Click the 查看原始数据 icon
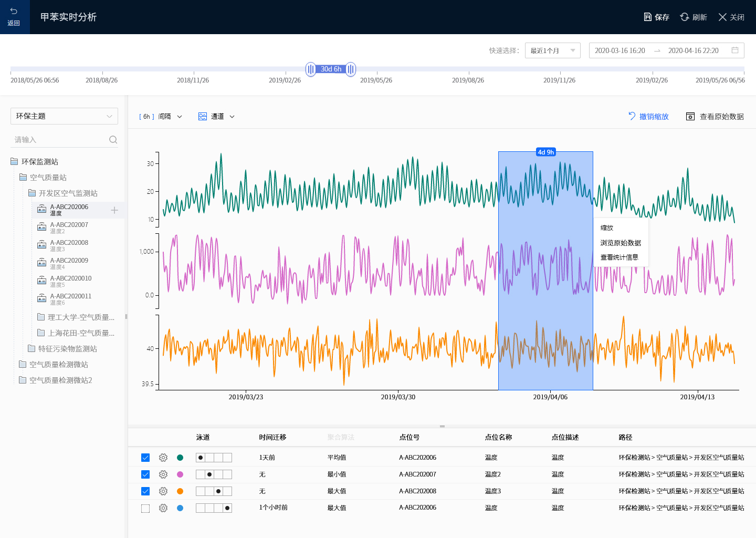The height and width of the screenshot is (538, 756). click(690, 116)
